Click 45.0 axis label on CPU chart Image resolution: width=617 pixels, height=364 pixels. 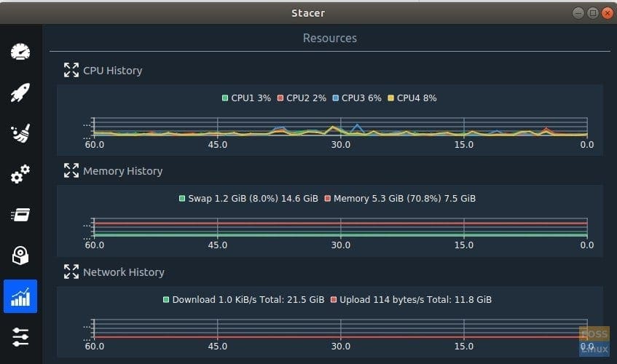[x=218, y=145]
